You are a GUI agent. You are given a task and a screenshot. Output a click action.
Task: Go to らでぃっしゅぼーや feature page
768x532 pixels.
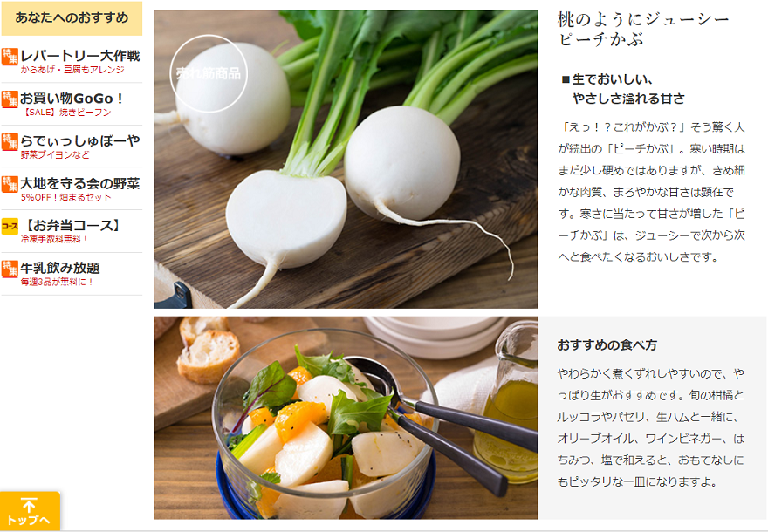(72, 147)
